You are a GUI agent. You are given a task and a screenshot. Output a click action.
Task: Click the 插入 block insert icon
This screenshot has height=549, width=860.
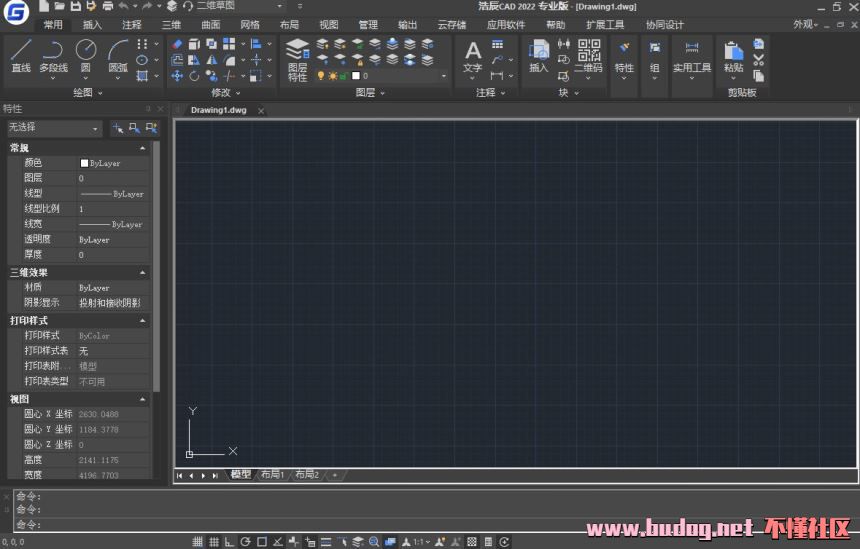click(538, 55)
